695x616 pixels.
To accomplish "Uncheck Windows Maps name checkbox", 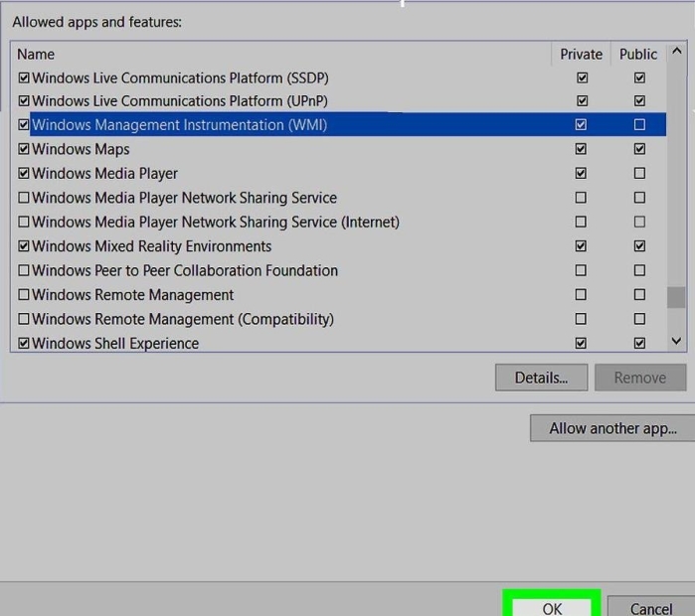I will (x=24, y=149).
